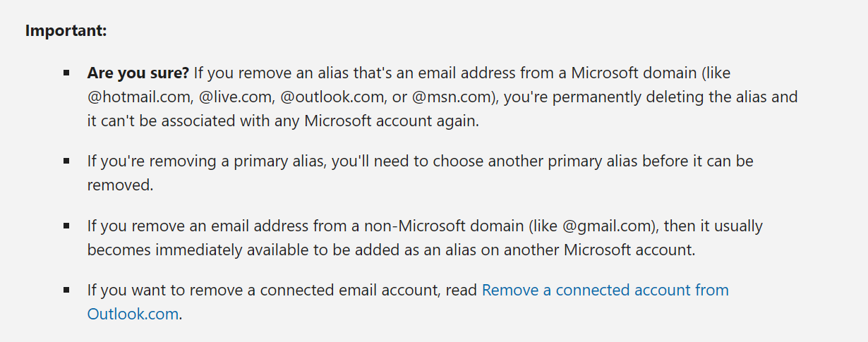Click the 'Outlook.com' link text

(x=133, y=314)
